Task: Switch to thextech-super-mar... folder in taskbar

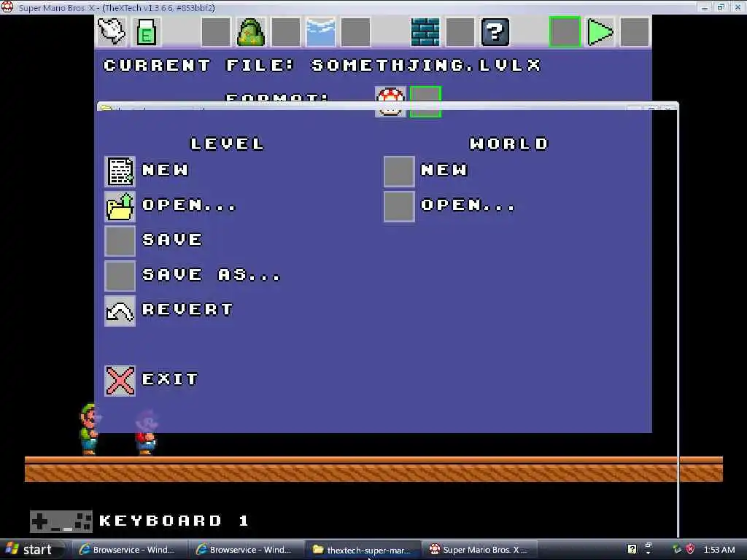Action: (363, 550)
